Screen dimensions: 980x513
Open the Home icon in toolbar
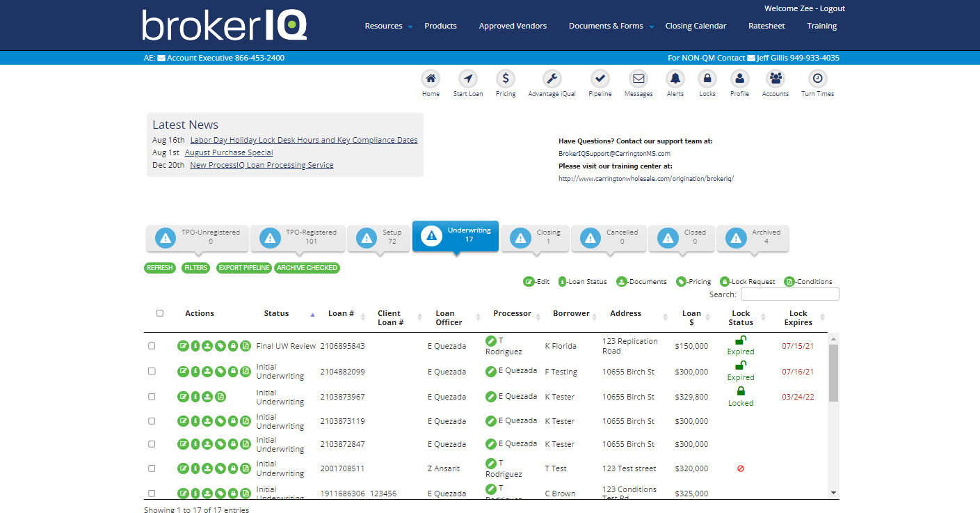click(431, 79)
